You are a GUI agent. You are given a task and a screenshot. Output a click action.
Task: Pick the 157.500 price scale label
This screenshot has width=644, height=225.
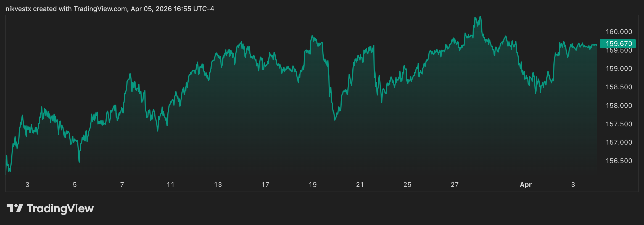tap(619, 124)
